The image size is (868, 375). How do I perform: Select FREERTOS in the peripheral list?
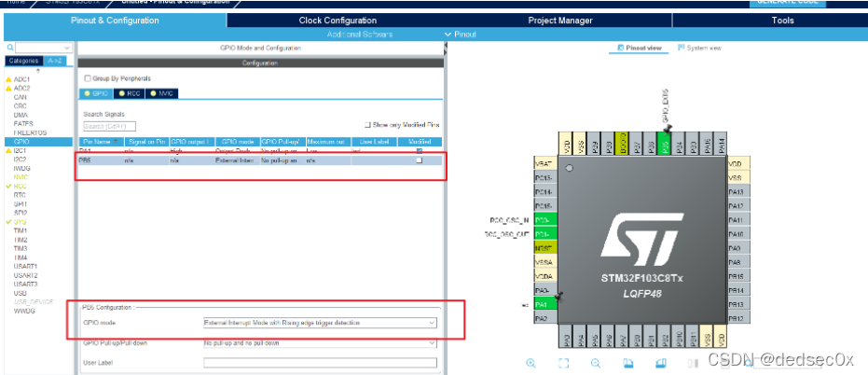click(x=31, y=133)
